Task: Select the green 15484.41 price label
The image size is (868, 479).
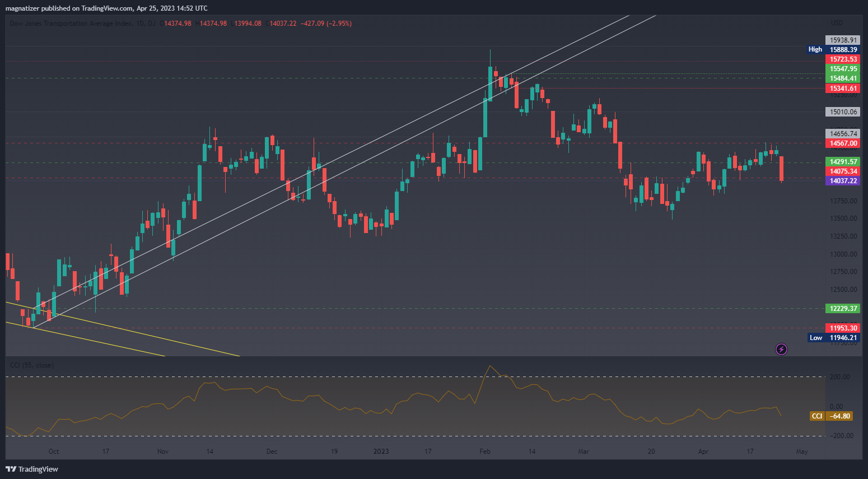Action: tap(843, 78)
